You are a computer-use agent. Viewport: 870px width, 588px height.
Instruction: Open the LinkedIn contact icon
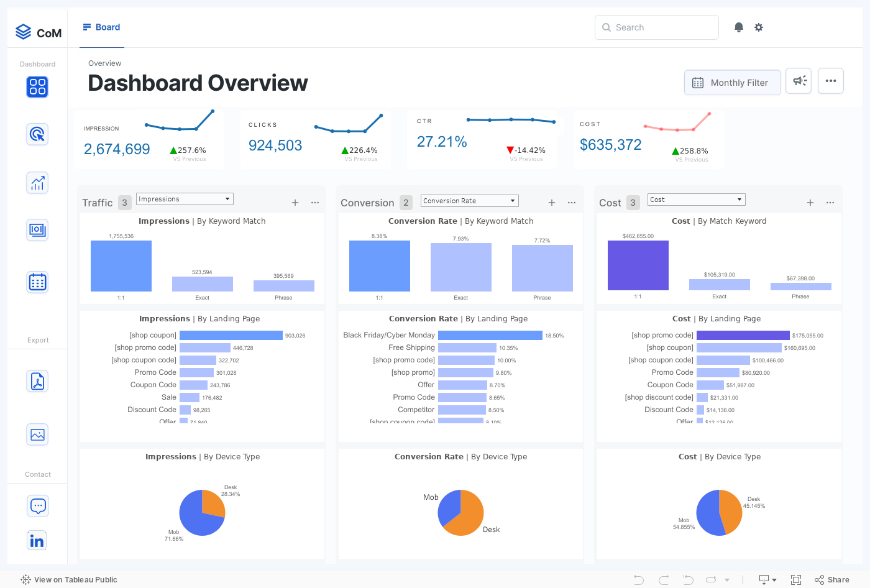(37, 541)
